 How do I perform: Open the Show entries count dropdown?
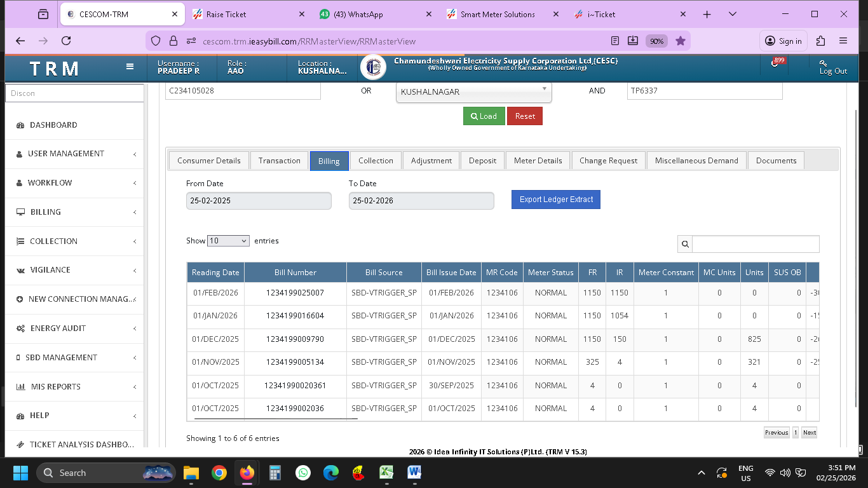coord(228,241)
